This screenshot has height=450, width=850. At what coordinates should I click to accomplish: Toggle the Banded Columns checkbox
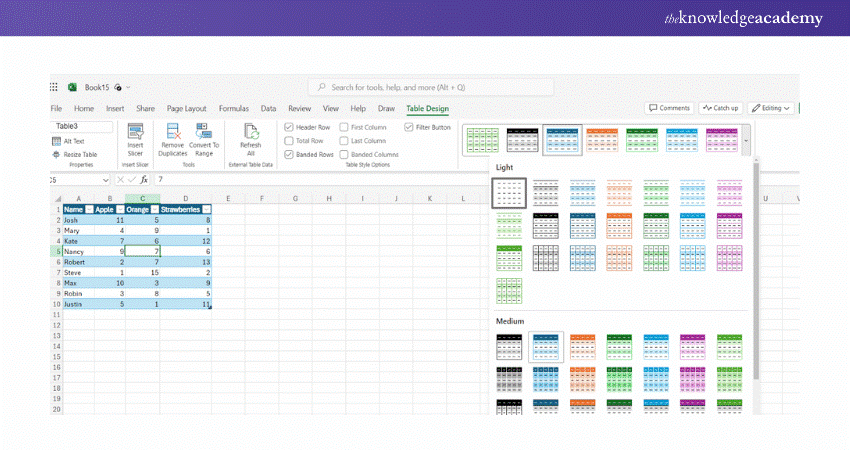point(344,155)
